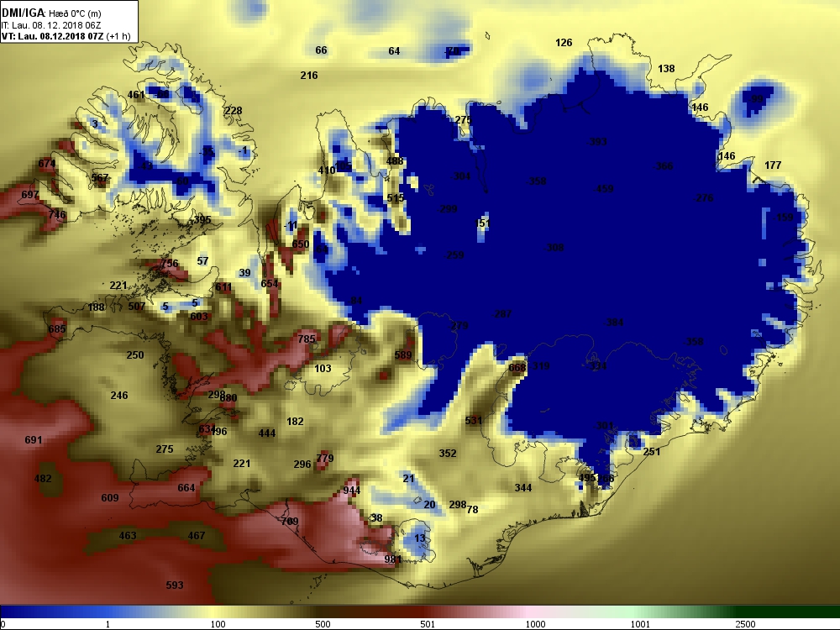Image resolution: width=840 pixels, height=630 pixels.
Task: Click the value 944 on the map
Action: coord(352,491)
